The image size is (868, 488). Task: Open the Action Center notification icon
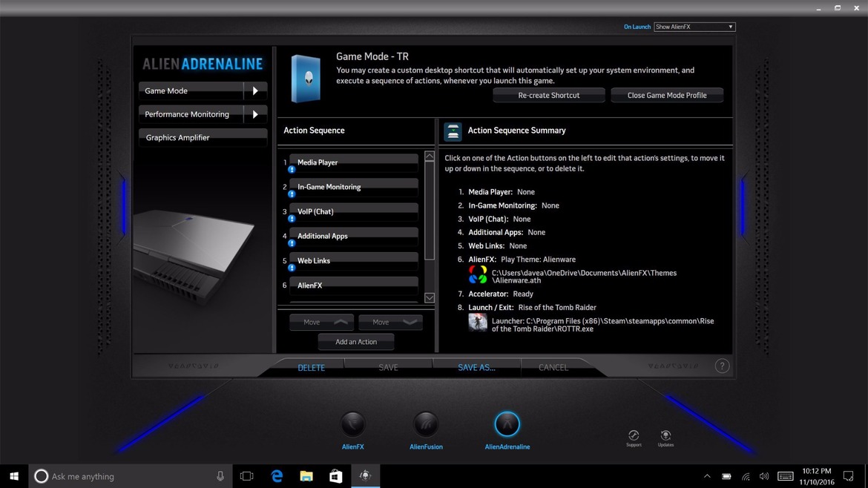point(849,476)
